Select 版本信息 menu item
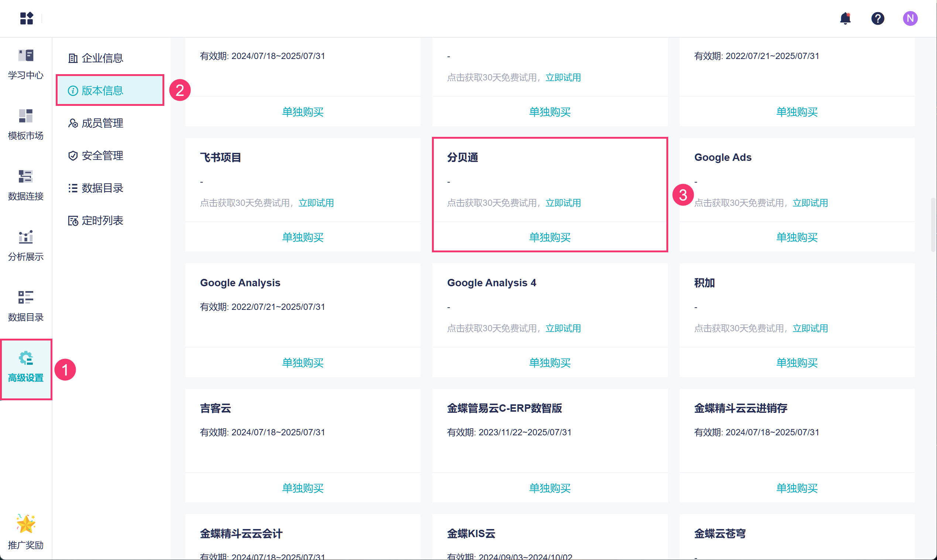 [x=102, y=90]
